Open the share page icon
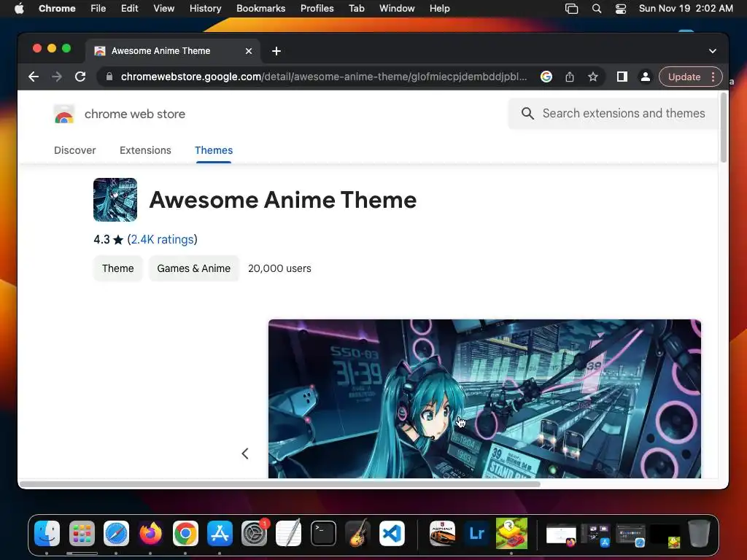This screenshot has width=747, height=560. pos(569,77)
